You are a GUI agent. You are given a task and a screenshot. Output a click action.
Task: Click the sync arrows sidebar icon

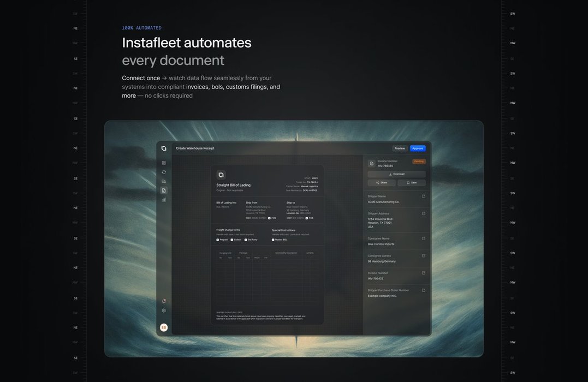(164, 172)
